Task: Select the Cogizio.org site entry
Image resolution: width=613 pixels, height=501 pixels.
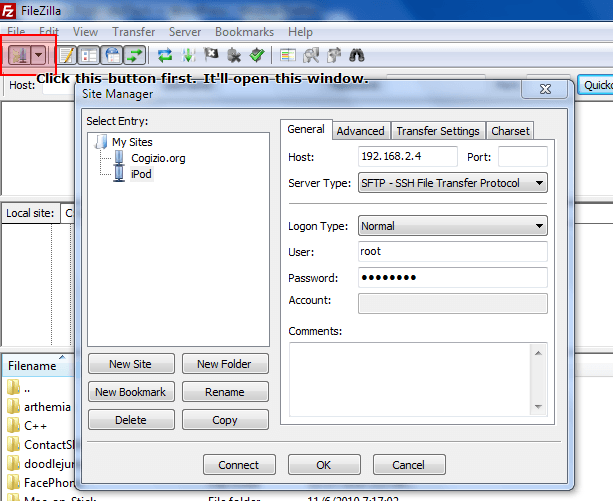Action: click(158, 158)
